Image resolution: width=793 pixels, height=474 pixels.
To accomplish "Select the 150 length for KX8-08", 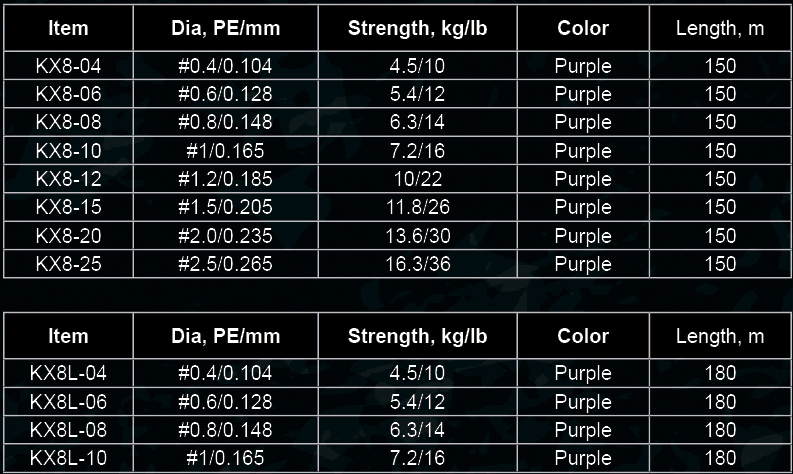I will pyautogui.click(x=720, y=122).
